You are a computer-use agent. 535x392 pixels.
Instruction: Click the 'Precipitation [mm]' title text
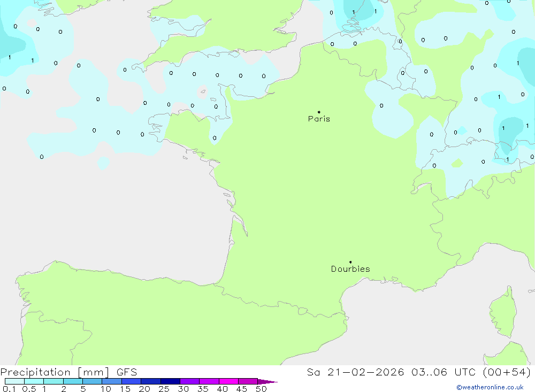click(x=55, y=372)
